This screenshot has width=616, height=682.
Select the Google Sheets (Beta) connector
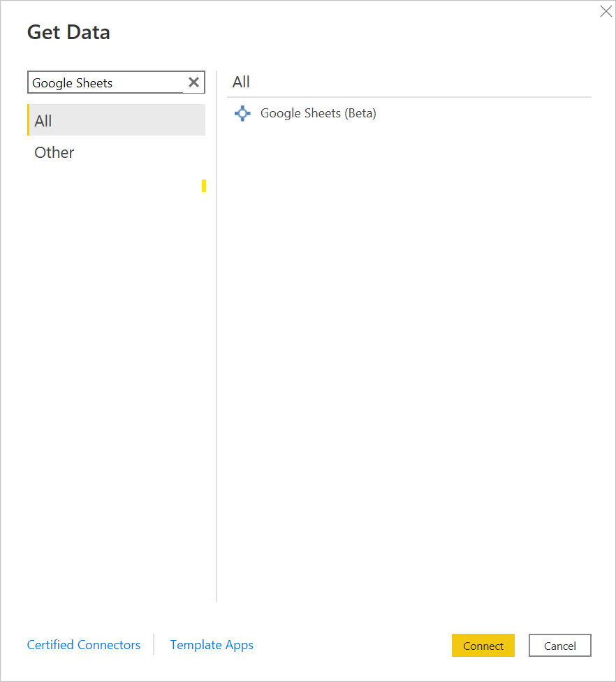pyautogui.click(x=318, y=113)
